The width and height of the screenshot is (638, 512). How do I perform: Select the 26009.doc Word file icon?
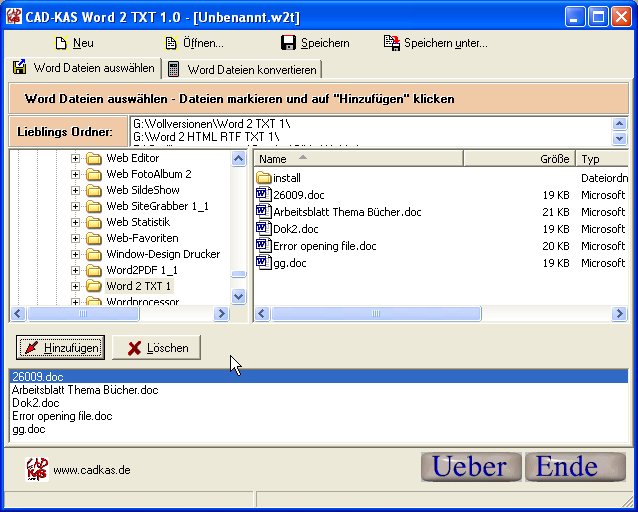264,195
